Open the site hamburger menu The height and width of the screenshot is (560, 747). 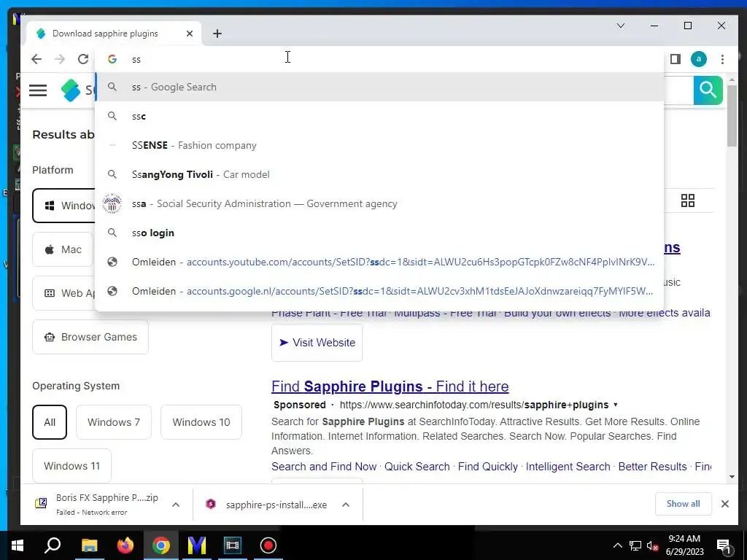(x=38, y=90)
